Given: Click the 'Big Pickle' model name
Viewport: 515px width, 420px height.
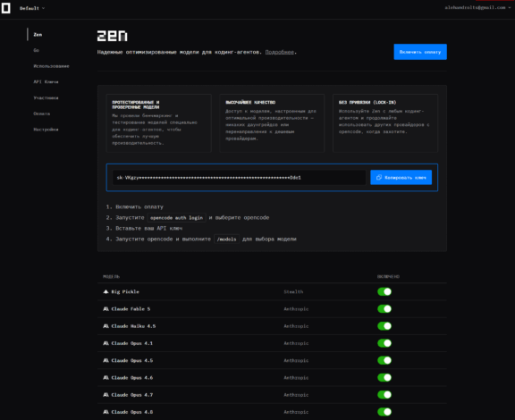Looking at the screenshot, I should point(125,291).
